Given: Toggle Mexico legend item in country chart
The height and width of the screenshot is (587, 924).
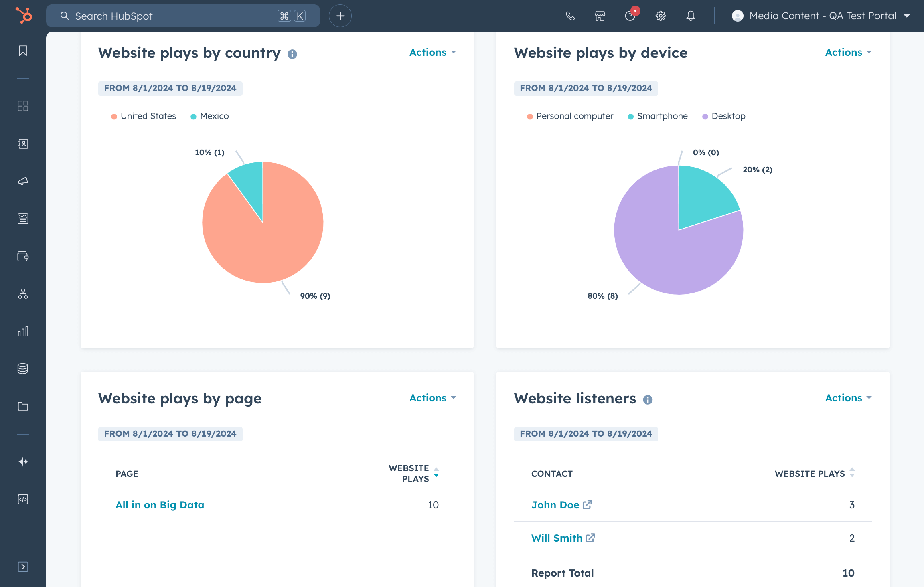Looking at the screenshot, I should click(214, 116).
